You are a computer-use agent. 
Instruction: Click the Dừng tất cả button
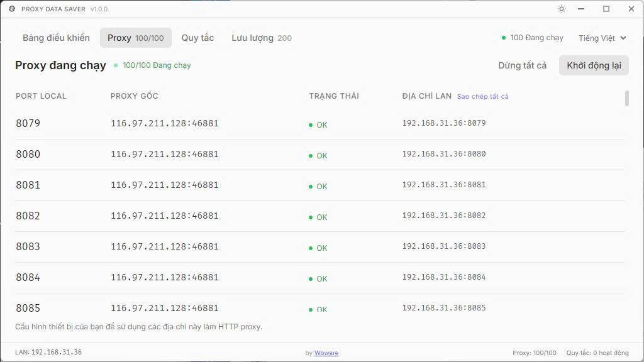(x=522, y=65)
